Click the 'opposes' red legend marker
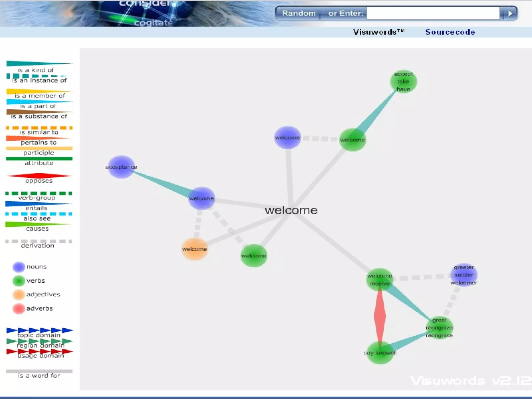 (x=39, y=176)
